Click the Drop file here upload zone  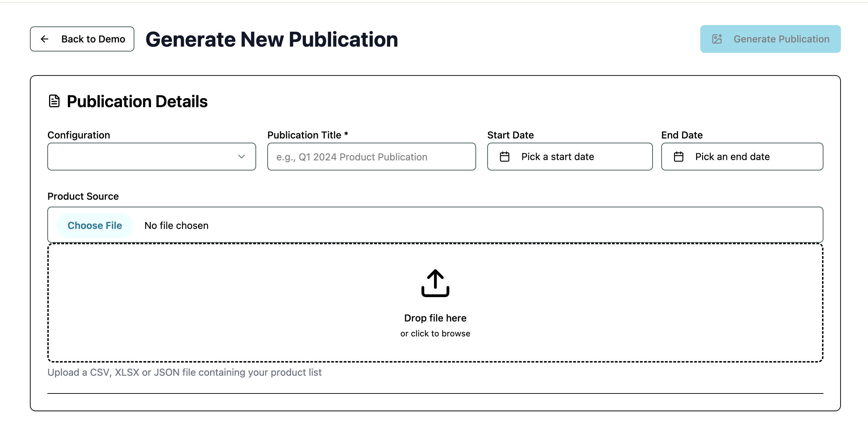435,303
